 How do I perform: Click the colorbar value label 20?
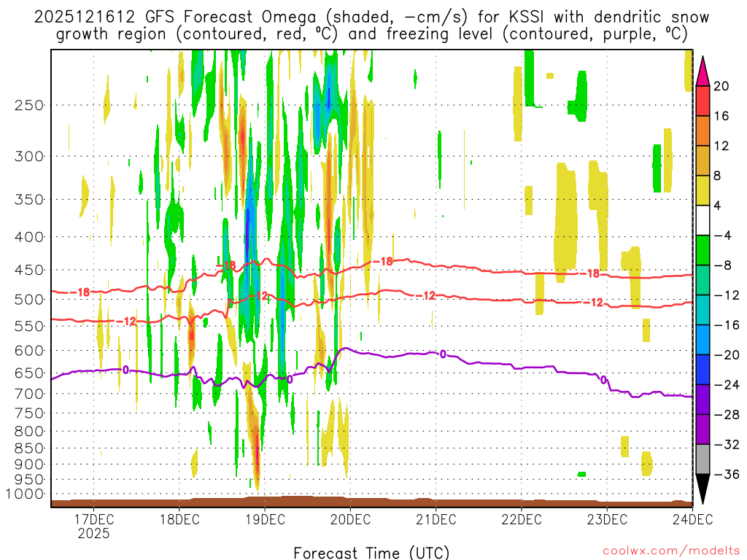tap(721, 86)
